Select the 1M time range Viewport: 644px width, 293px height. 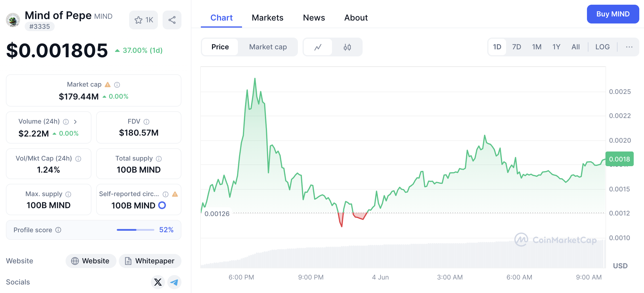[537, 47]
